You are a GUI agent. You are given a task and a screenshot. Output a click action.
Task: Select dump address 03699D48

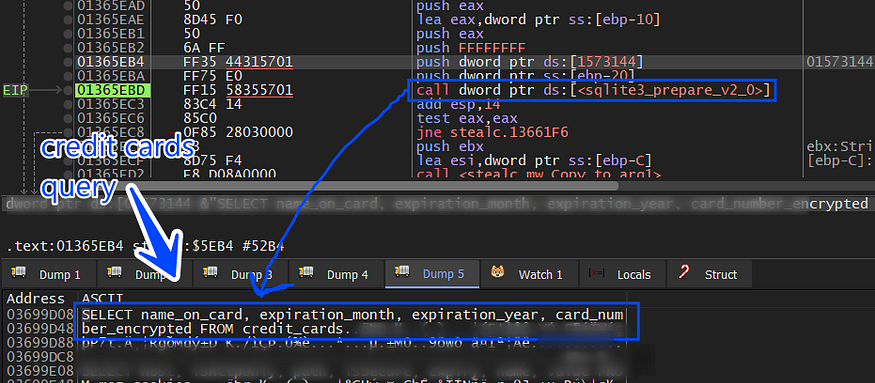40,328
